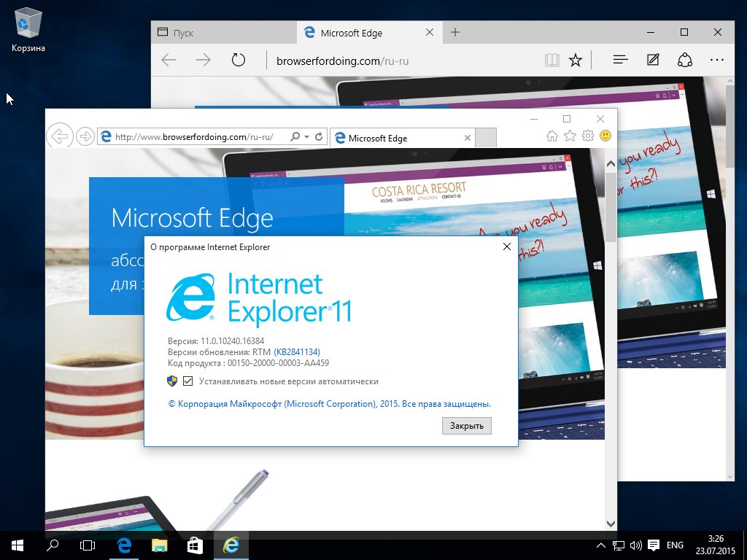Open the Windows Store from the taskbar
The width and height of the screenshot is (747, 560).
196,545
